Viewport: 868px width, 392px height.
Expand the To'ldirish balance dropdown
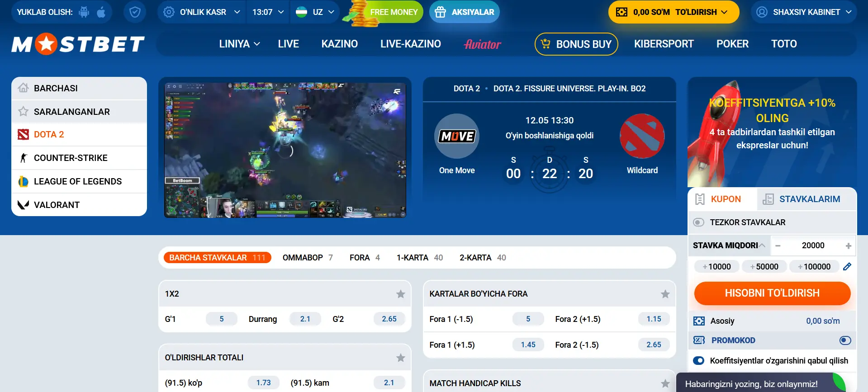(x=724, y=12)
